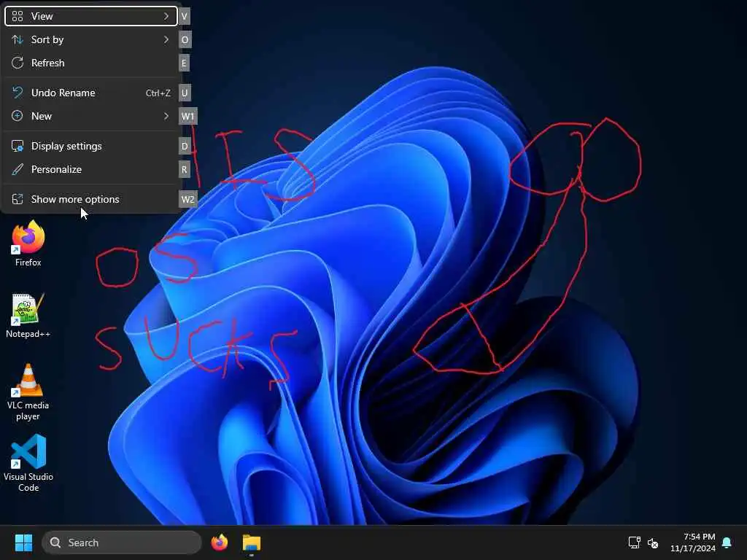
Task: Click the O access key badge
Action: click(x=185, y=39)
